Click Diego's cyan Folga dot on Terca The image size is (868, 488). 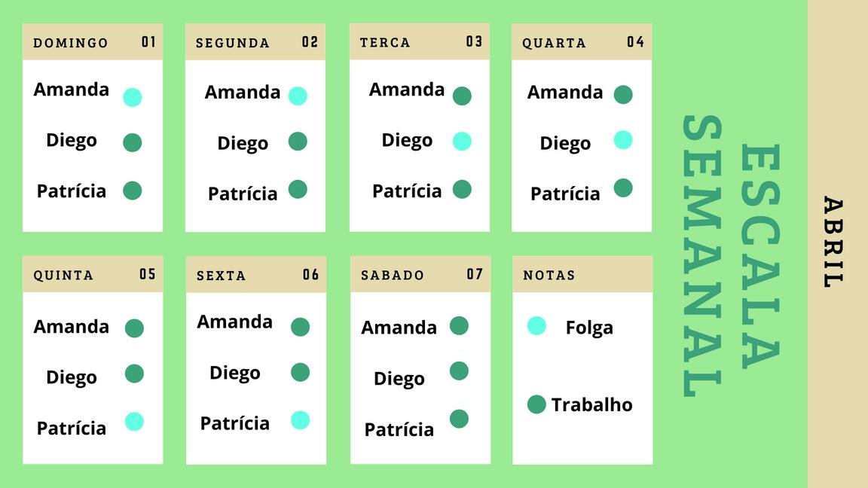462,141
